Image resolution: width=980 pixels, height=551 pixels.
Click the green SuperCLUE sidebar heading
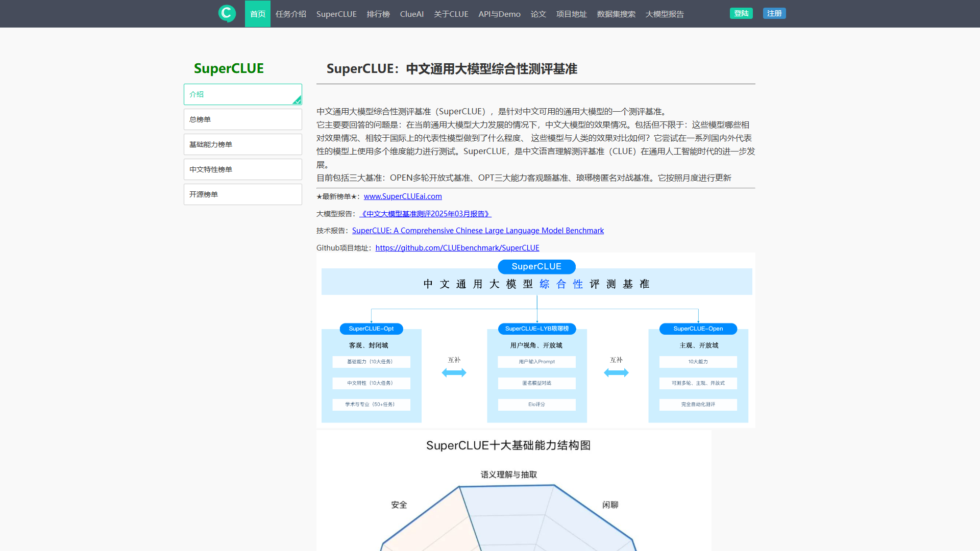[229, 68]
